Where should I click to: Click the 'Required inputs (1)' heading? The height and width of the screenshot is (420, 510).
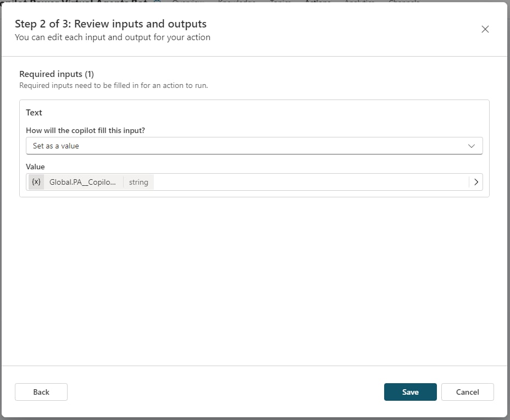click(57, 74)
